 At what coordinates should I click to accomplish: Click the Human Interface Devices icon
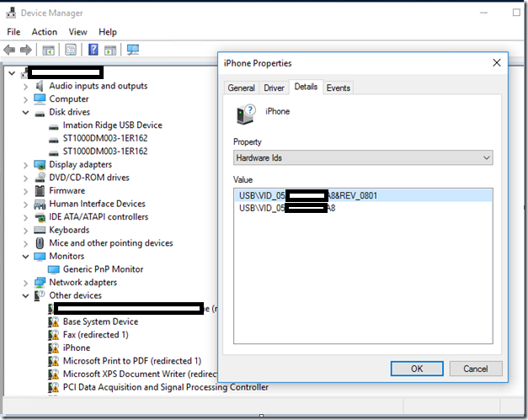tap(40, 205)
